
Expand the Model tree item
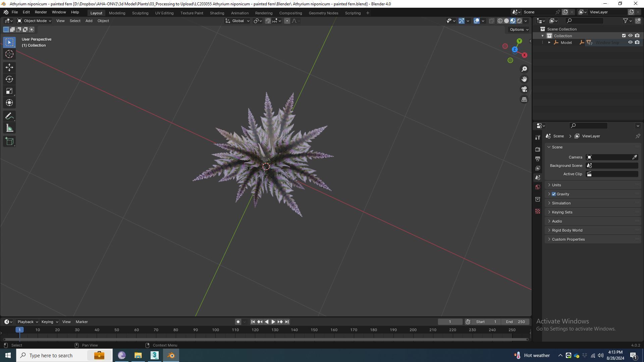pos(549,43)
